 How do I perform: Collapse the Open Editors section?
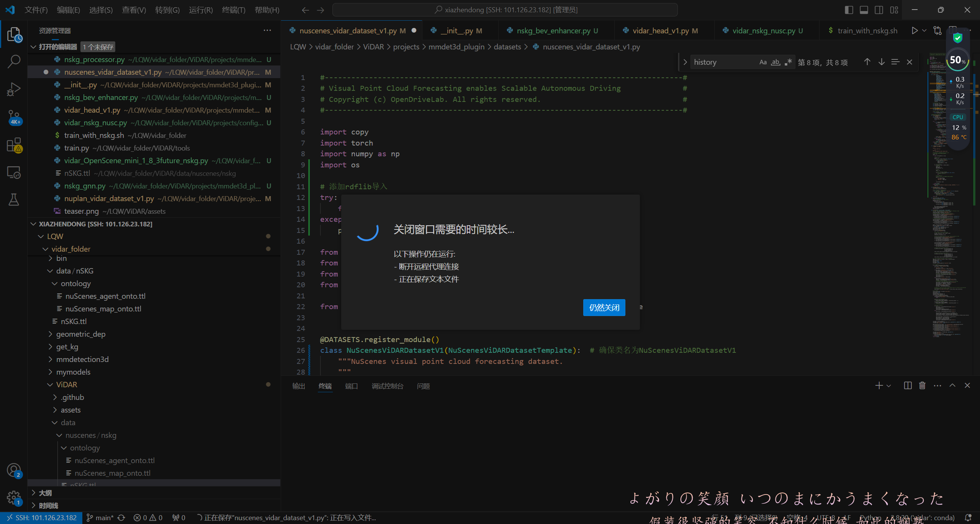pos(34,47)
